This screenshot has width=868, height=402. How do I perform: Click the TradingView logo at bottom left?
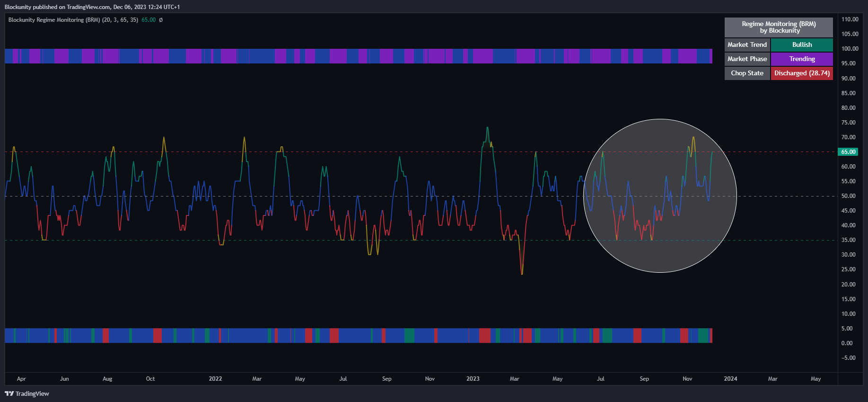coord(27,393)
